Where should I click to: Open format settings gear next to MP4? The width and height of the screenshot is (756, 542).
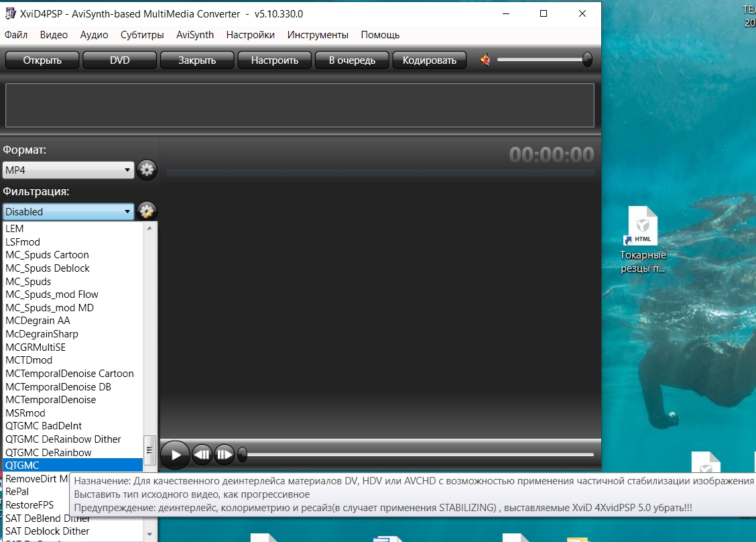point(147,170)
